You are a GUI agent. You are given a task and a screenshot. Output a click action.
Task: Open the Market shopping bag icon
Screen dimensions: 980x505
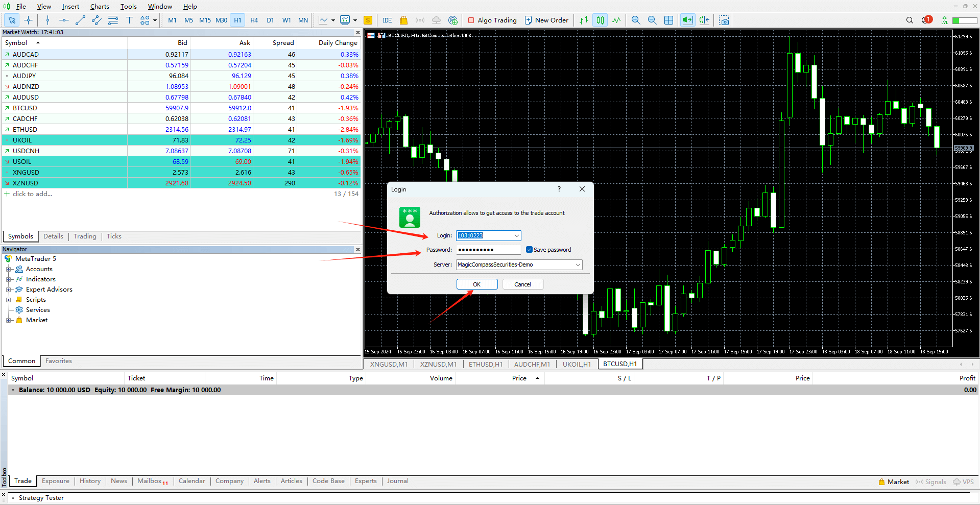403,20
